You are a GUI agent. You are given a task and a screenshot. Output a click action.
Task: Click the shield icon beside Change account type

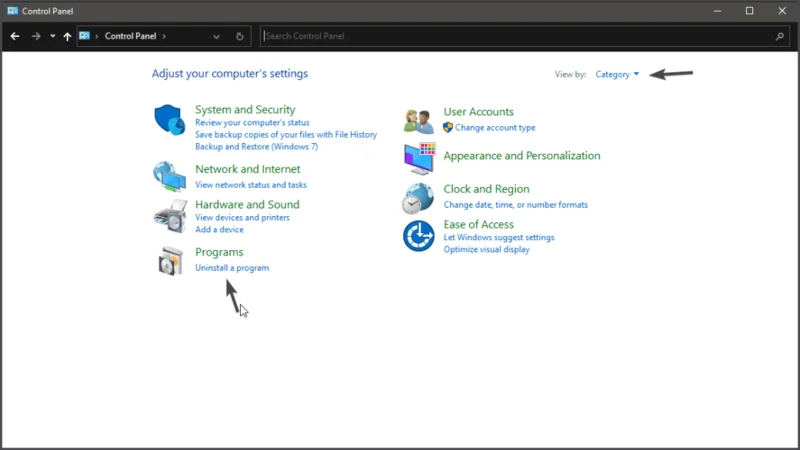point(448,128)
